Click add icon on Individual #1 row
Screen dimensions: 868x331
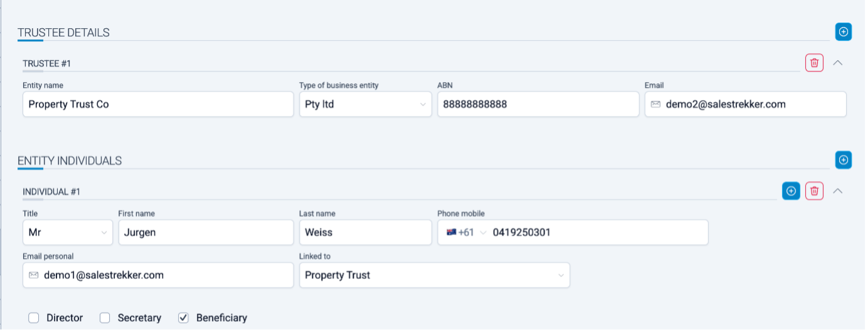791,191
